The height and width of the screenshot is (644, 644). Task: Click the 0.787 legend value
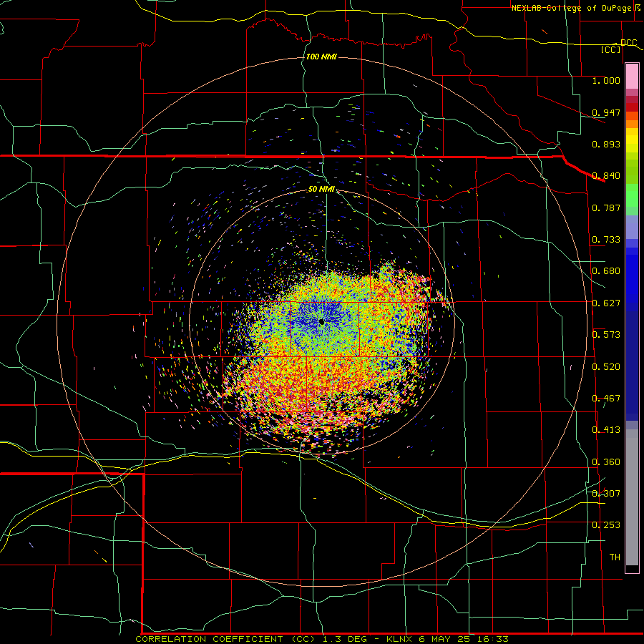point(606,208)
